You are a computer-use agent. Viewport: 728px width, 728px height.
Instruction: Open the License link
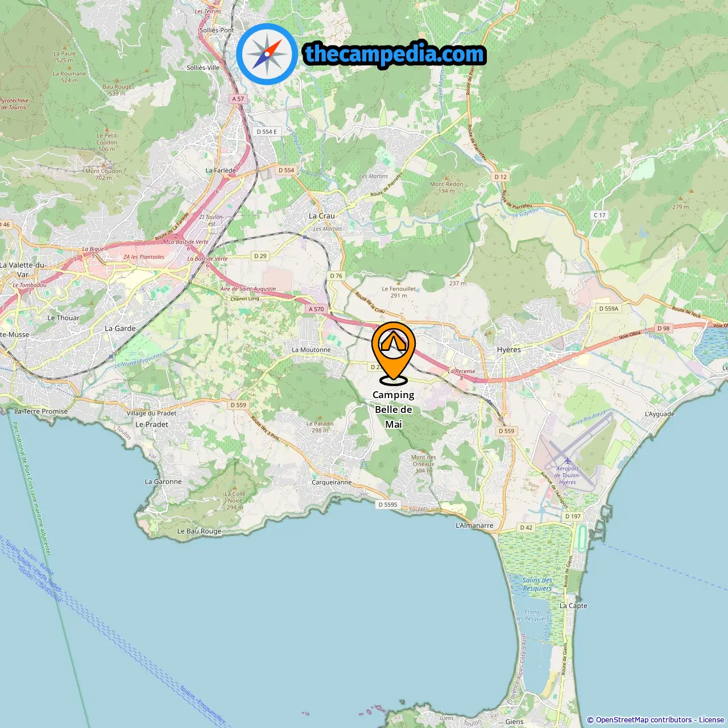click(x=712, y=719)
